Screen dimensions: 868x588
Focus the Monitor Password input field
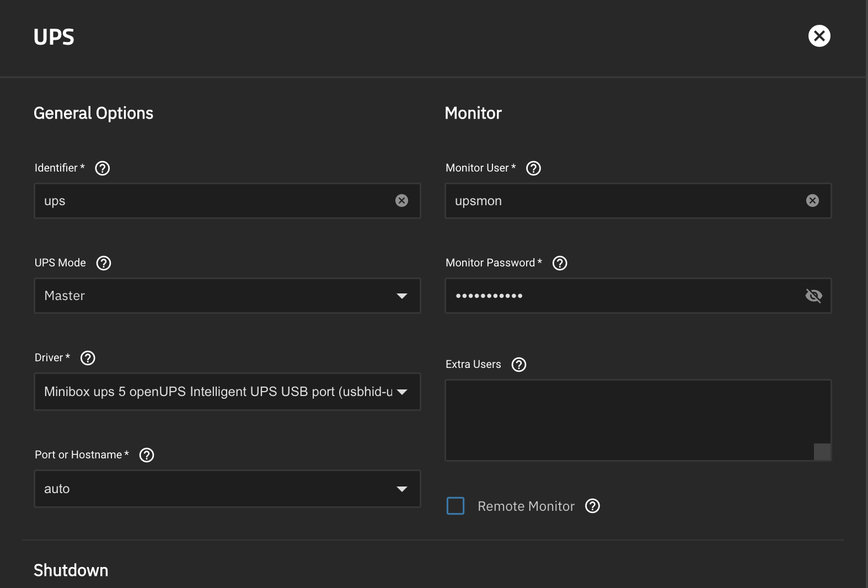[623, 296]
